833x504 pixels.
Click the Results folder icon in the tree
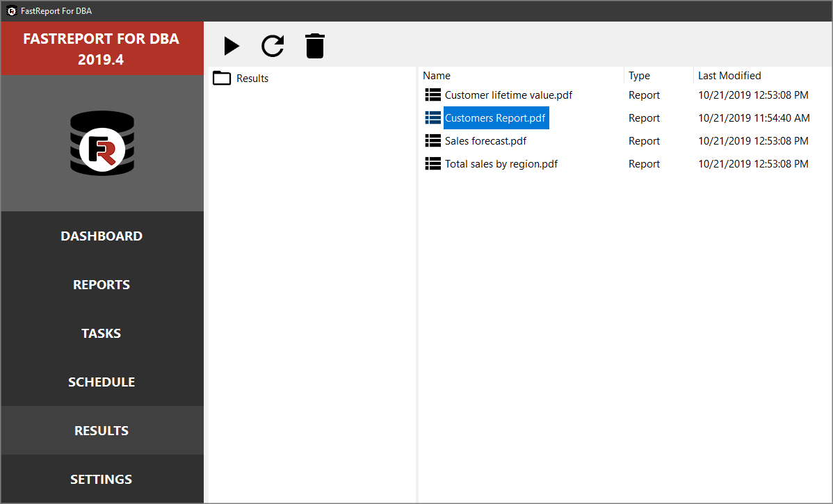click(221, 78)
